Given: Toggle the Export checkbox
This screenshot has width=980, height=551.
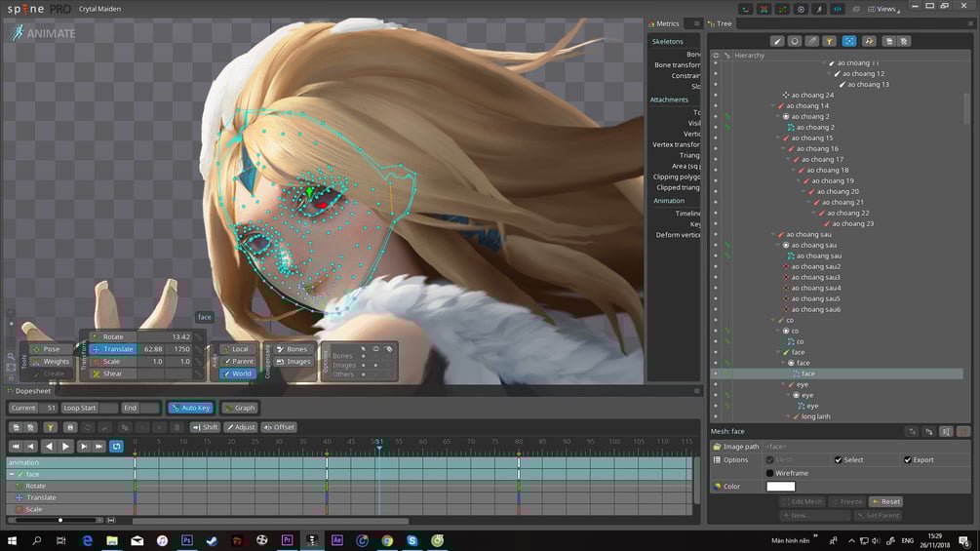Looking at the screenshot, I should (x=908, y=459).
